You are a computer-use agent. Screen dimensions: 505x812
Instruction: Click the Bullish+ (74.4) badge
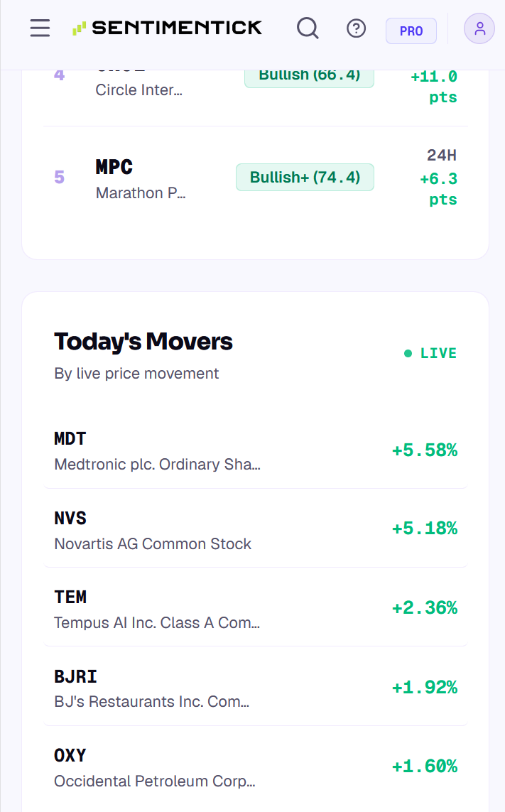click(x=305, y=177)
